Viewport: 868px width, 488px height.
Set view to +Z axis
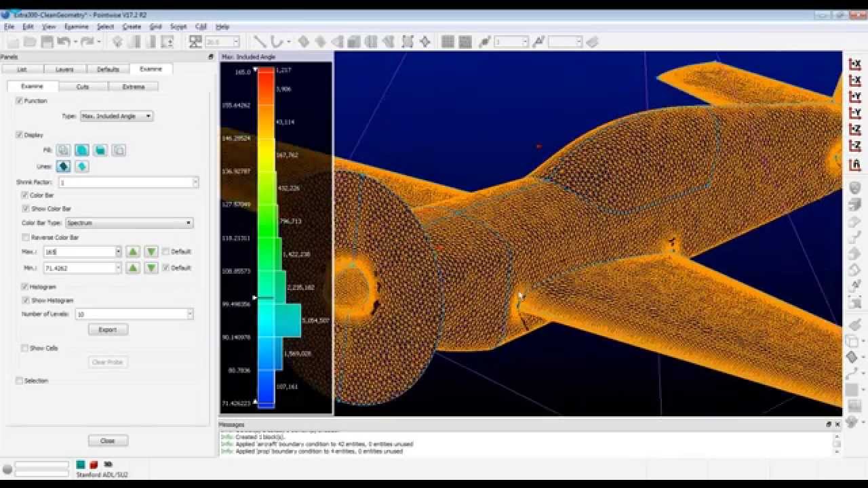[x=854, y=129]
